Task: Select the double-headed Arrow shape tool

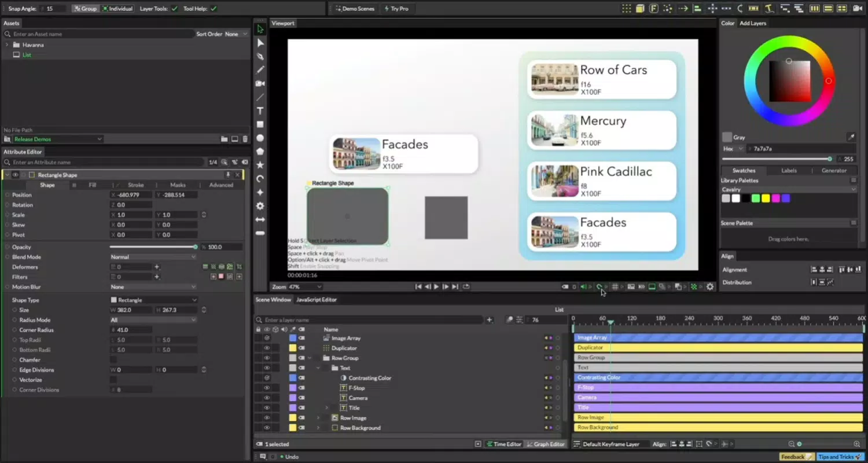Action: point(260,219)
